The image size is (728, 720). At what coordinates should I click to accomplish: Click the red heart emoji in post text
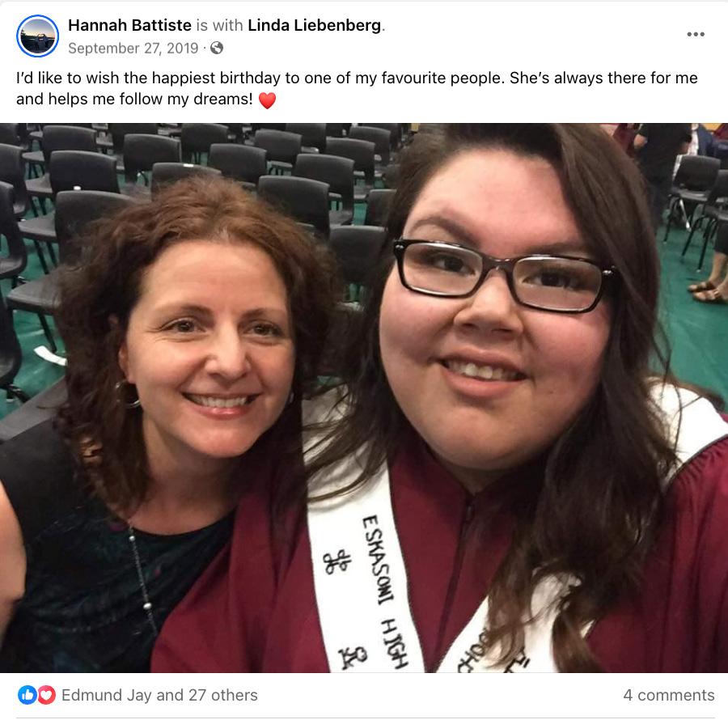[267, 100]
